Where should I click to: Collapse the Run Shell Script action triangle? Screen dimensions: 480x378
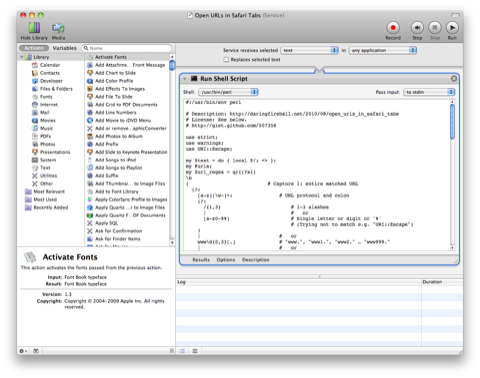pos(184,79)
